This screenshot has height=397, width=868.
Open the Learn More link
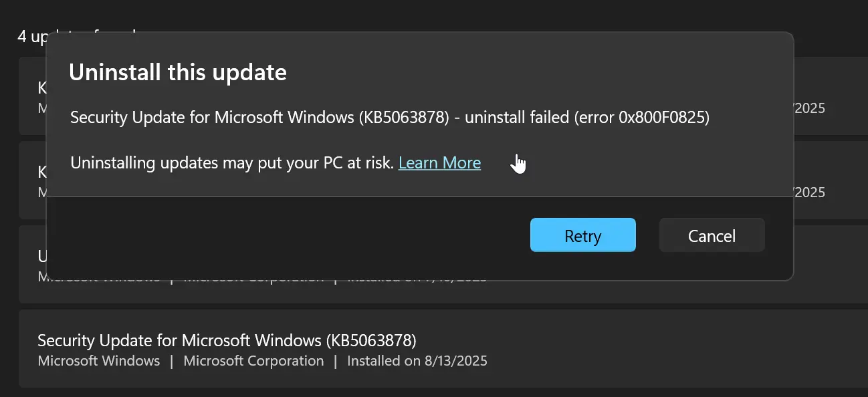(x=439, y=162)
